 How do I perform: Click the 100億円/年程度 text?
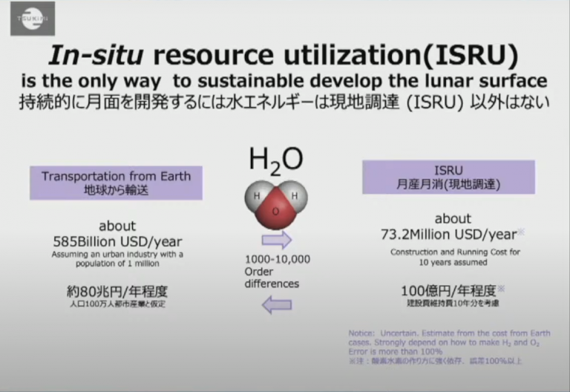(x=448, y=290)
